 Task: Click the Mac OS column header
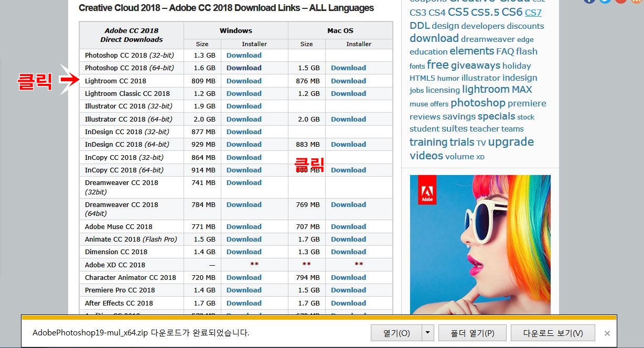pos(340,30)
